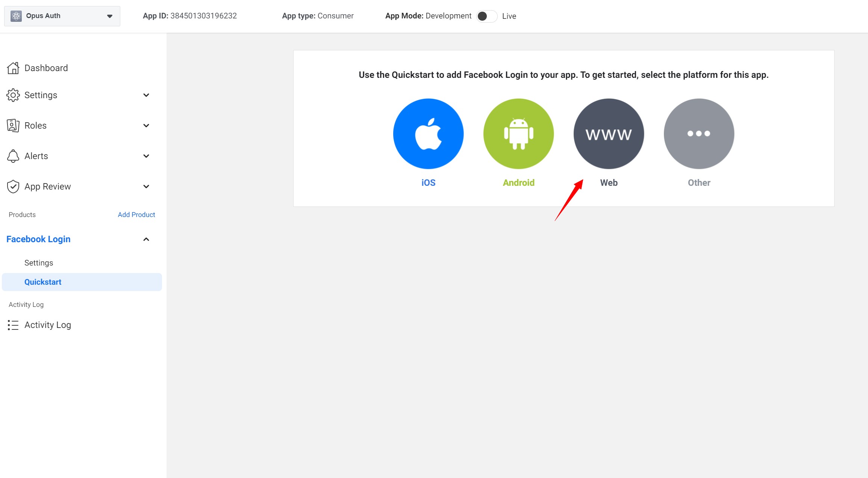Open Facebook Login Settings page
Image resolution: width=868 pixels, height=478 pixels.
(38, 263)
